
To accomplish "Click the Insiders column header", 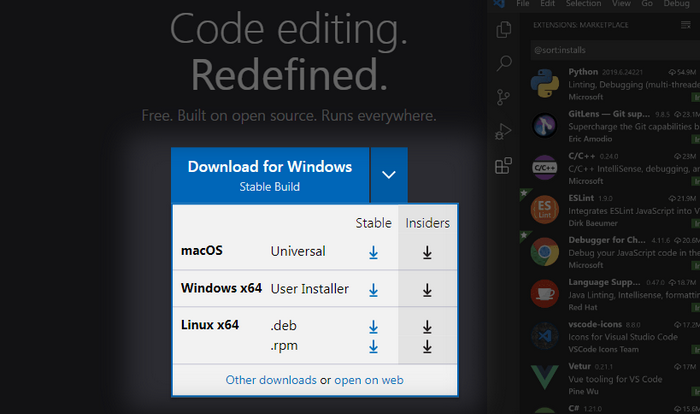I will click(427, 223).
